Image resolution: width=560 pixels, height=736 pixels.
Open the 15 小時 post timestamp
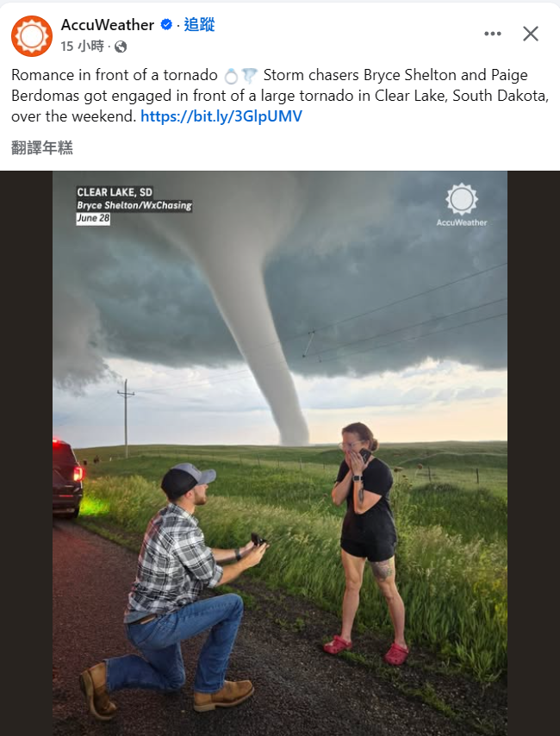(82, 46)
